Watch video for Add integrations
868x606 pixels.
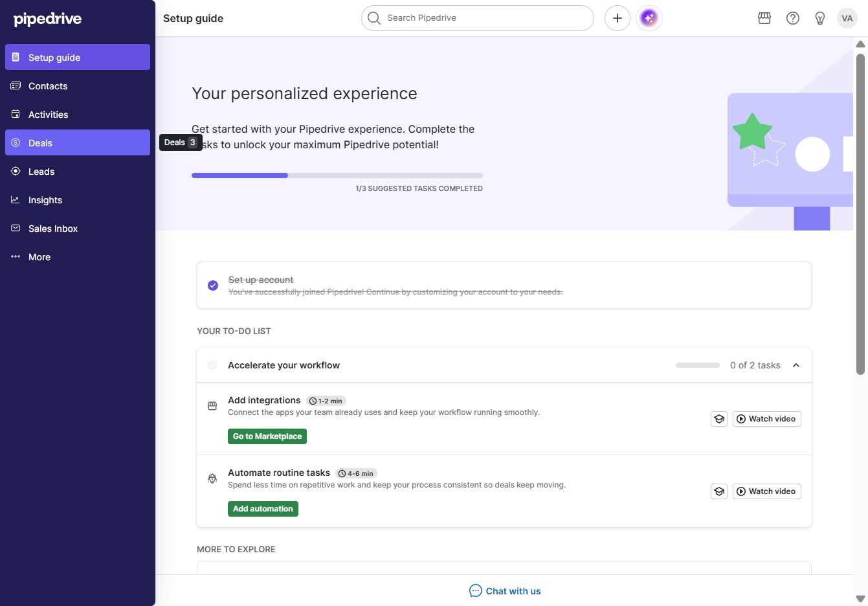(767, 419)
